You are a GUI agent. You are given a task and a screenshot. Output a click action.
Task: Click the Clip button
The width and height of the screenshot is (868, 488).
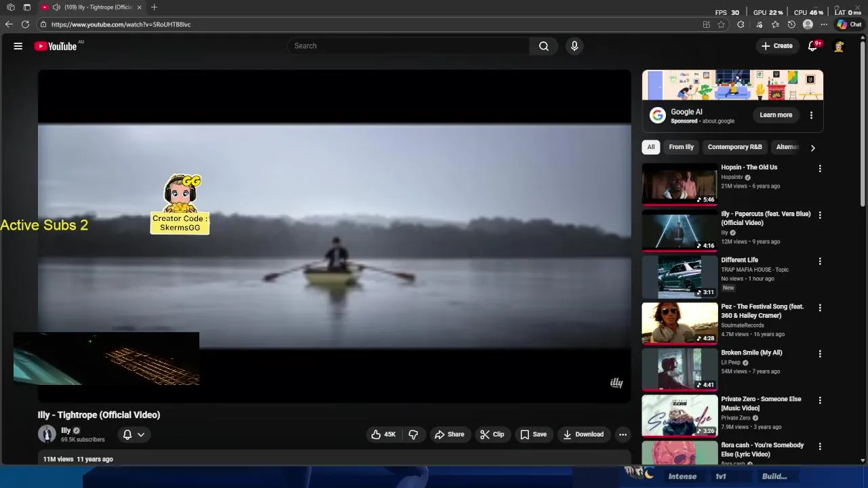[492, 434]
